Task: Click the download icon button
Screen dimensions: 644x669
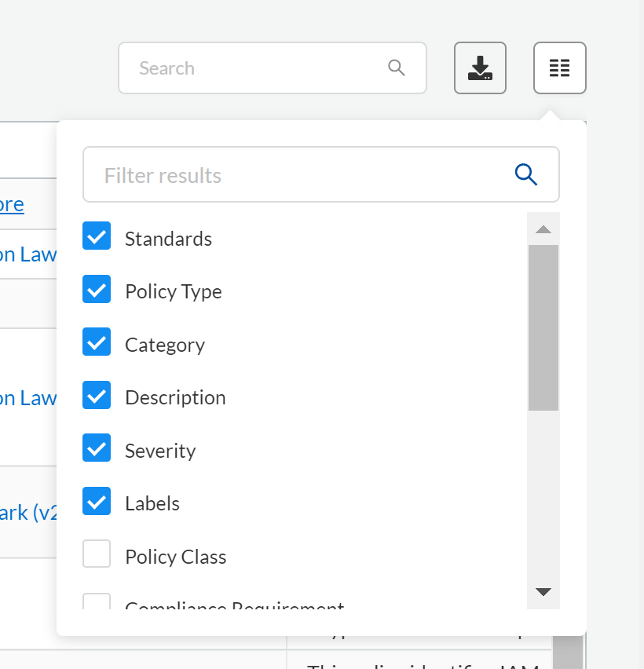Action: pos(480,68)
